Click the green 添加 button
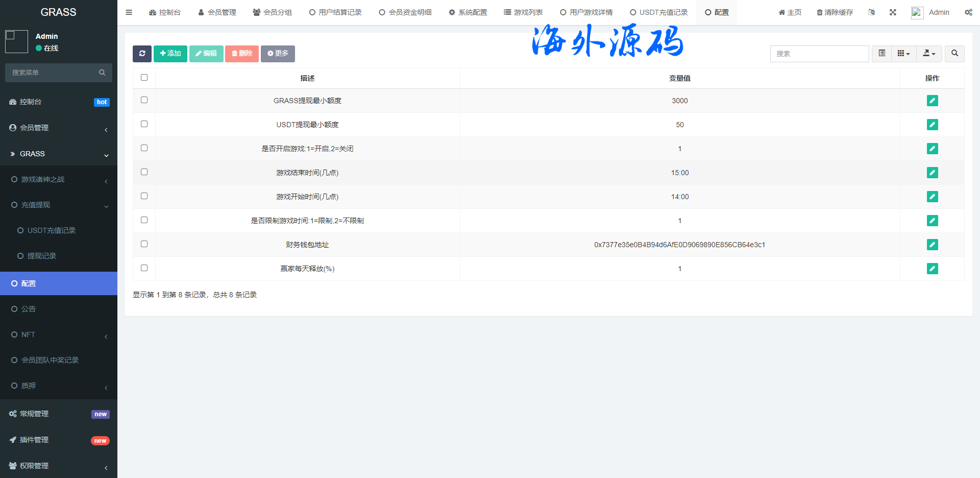The image size is (980, 478). tap(170, 54)
